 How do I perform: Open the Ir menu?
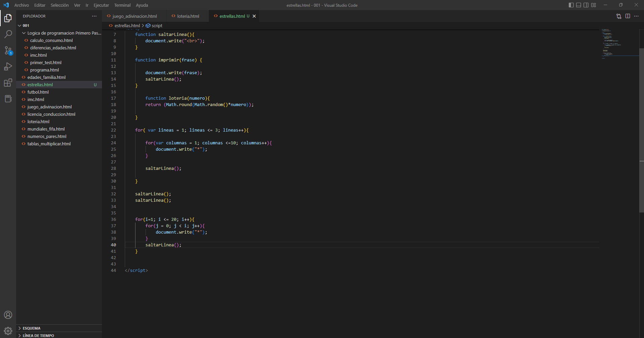(87, 5)
